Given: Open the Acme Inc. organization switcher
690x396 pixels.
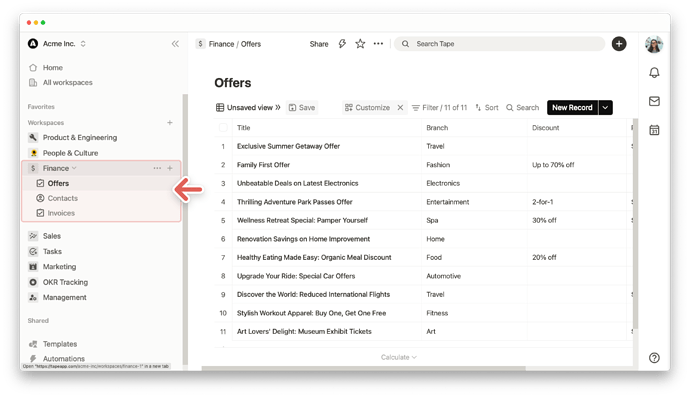Looking at the screenshot, I should [x=57, y=44].
